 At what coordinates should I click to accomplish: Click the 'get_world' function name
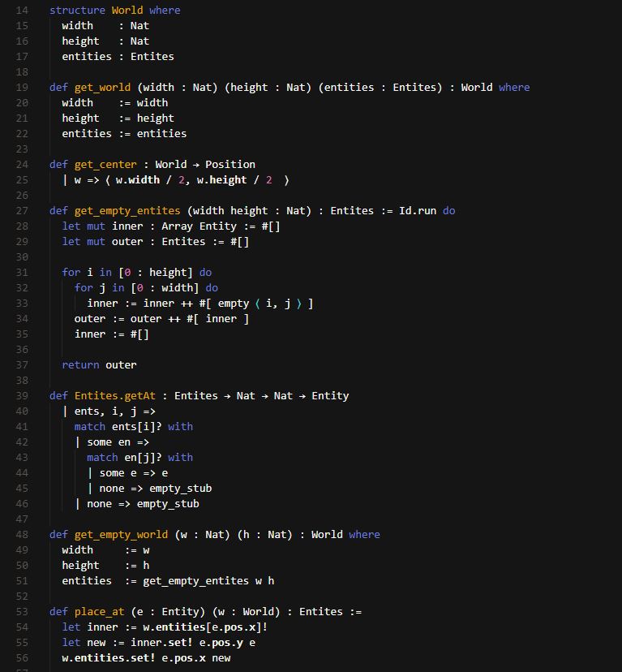point(102,88)
